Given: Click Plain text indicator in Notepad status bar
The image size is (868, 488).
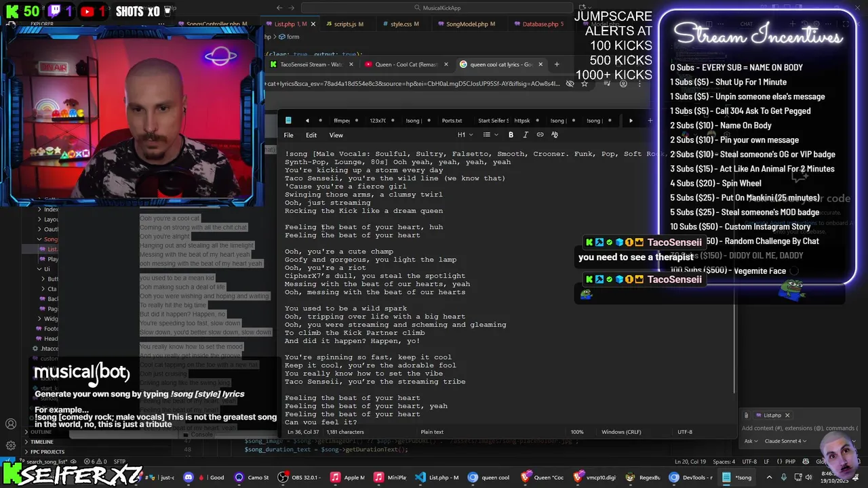Looking at the screenshot, I should click(x=432, y=432).
